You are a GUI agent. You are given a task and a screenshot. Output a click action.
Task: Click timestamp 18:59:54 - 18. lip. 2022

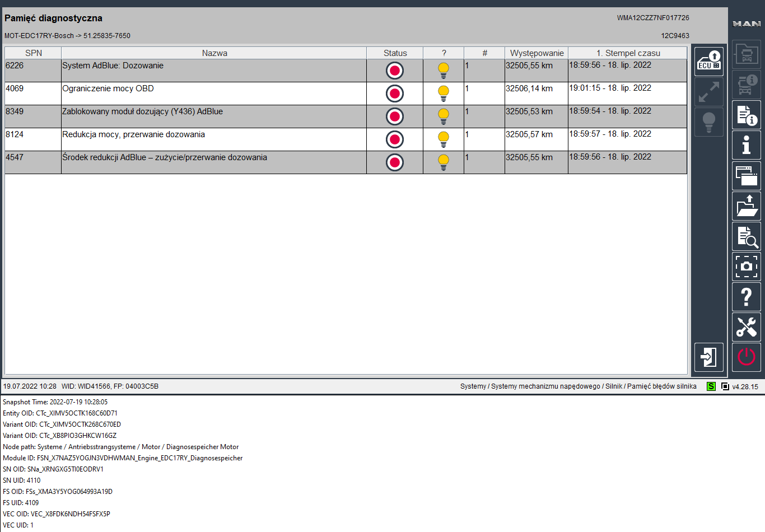610,111
